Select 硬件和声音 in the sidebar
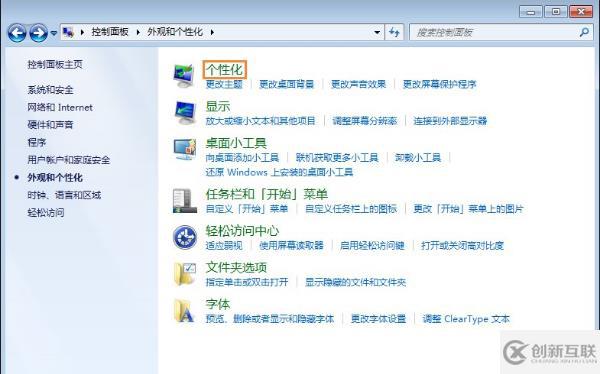The image size is (600, 374). pyautogui.click(x=50, y=125)
